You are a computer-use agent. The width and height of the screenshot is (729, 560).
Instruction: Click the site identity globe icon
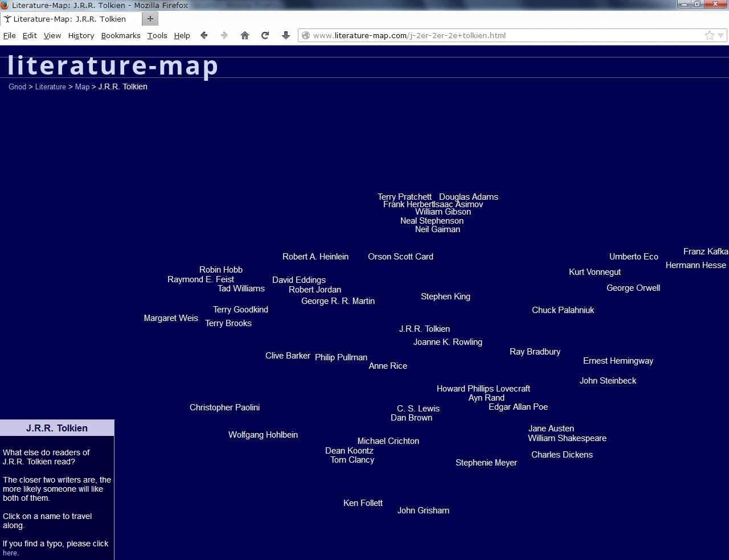pos(306,35)
